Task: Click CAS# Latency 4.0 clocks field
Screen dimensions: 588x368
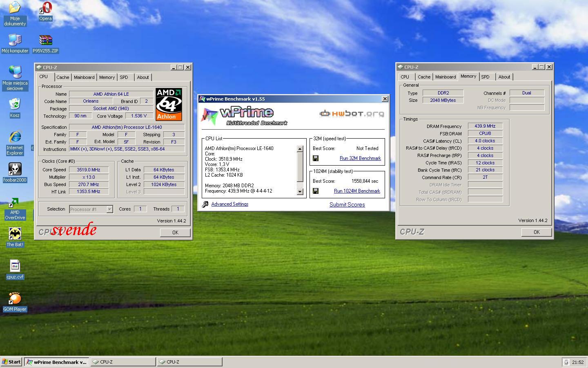Action: [485, 141]
